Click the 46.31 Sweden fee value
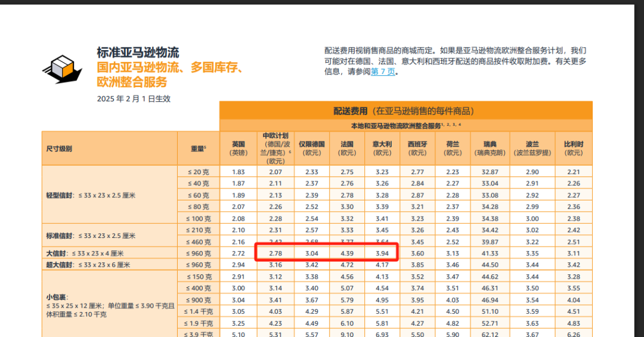Viewport: 644px width, 337px height. pos(490,289)
